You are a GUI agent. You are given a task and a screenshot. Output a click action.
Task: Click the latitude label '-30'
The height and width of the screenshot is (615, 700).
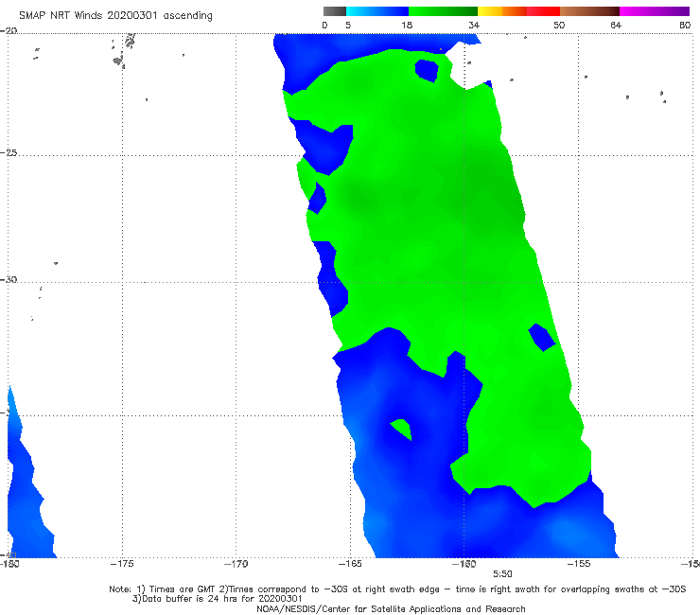pos(9,279)
